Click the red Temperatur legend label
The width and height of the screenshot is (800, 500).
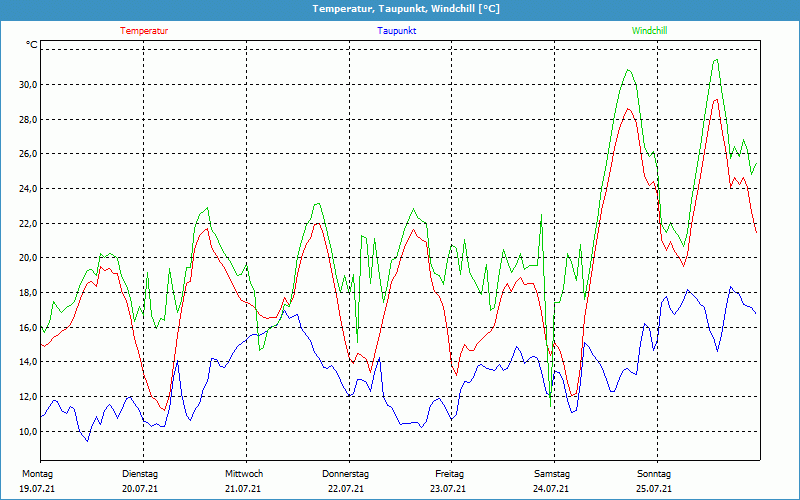pos(144,31)
